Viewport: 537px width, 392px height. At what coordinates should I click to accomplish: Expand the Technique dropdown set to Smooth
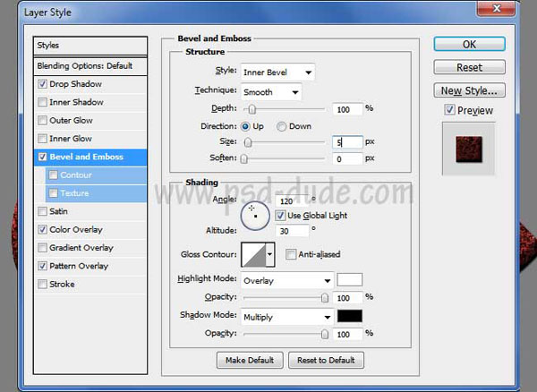click(x=270, y=91)
